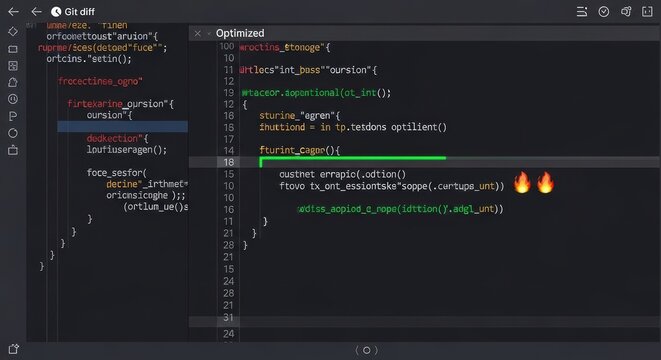
Task: Open the briefcase icon in sidebar
Action: pos(13,150)
